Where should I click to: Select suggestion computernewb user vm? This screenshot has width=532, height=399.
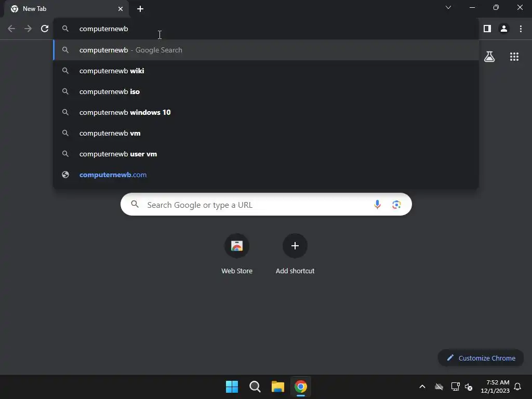tap(266, 154)
